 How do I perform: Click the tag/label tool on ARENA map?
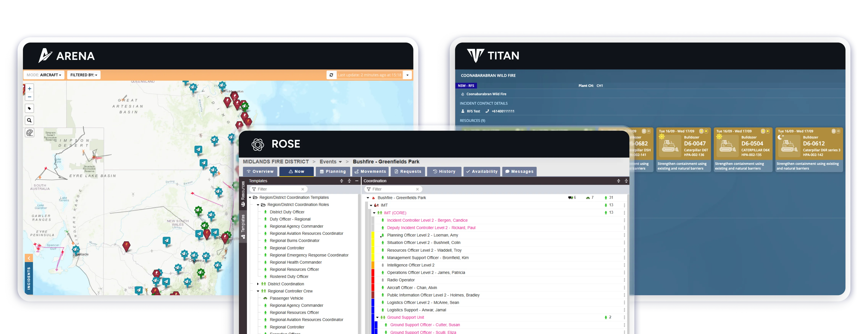29,108
